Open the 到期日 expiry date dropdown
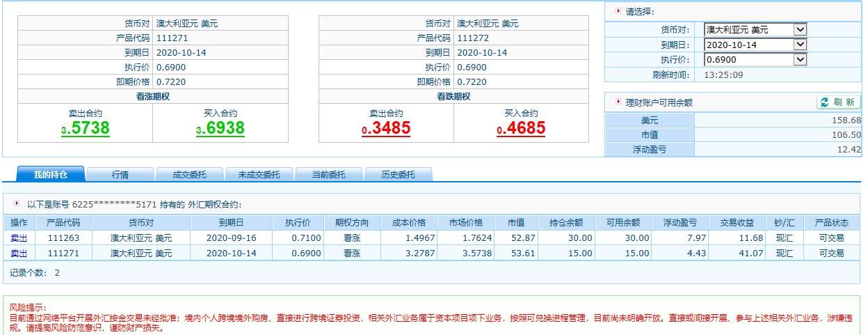Image resolution: width=868 pixels, height=335 pixels. click(755, 45)
